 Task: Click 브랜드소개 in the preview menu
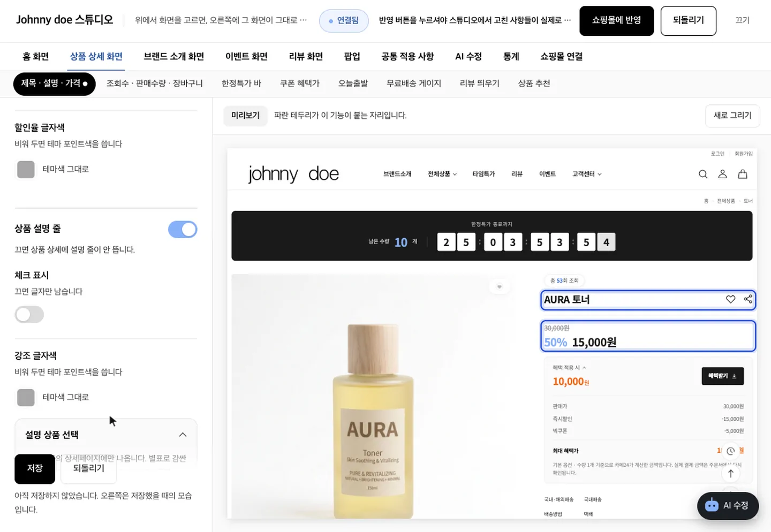click(397, 174)
